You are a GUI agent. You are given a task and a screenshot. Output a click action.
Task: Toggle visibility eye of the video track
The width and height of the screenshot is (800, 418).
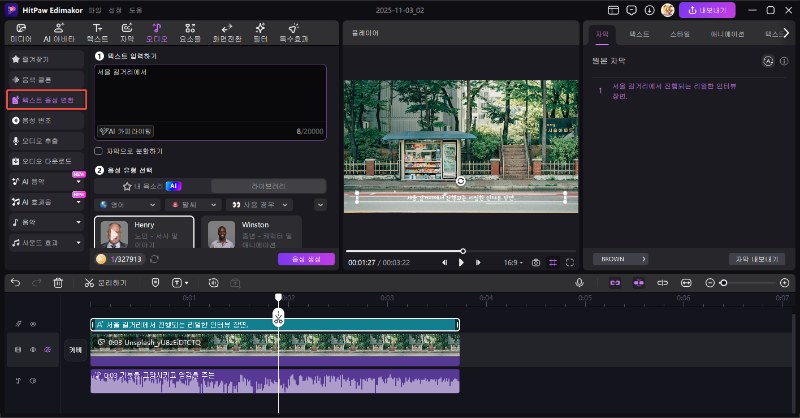pos(33,350)
